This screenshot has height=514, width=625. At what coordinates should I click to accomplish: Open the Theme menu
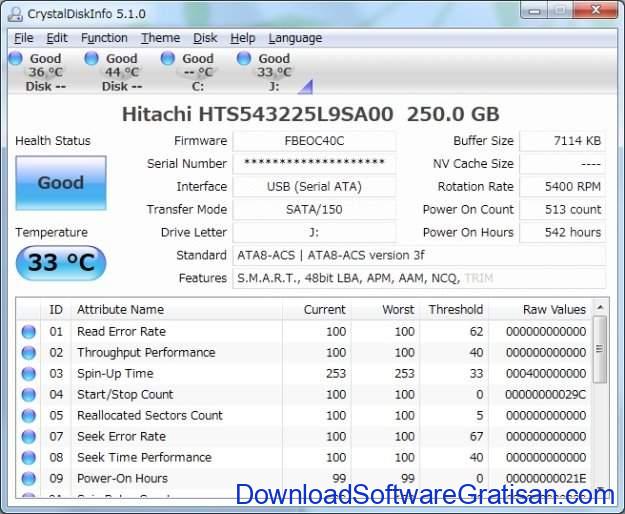pos(160,38)
